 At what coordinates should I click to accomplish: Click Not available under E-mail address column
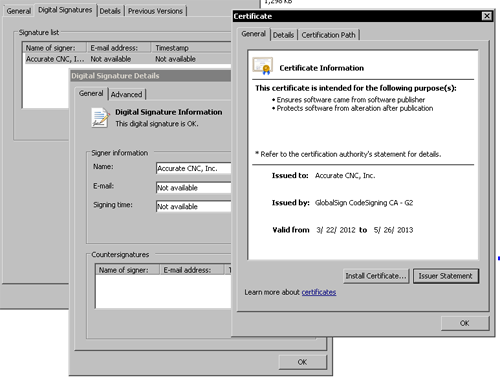(x=111, y=59)
